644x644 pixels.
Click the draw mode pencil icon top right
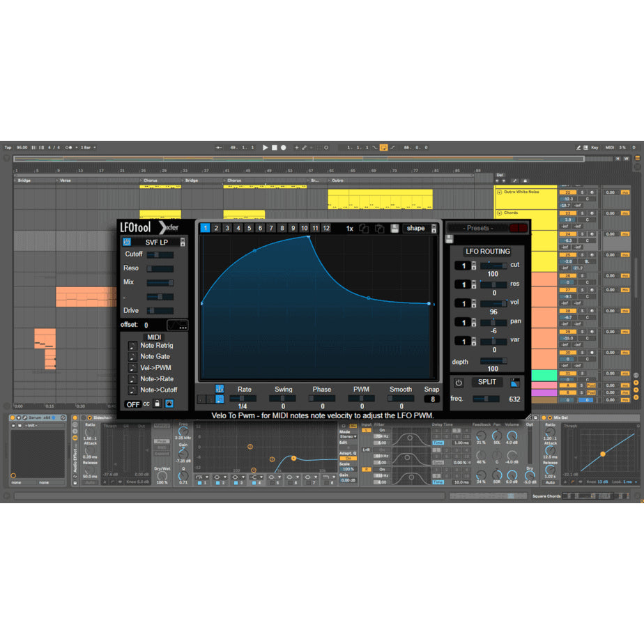point(578,147)
